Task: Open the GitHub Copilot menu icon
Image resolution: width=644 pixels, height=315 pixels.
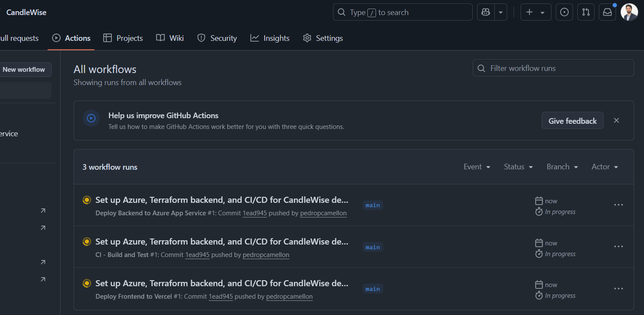Action: click(x=485, y=12)
